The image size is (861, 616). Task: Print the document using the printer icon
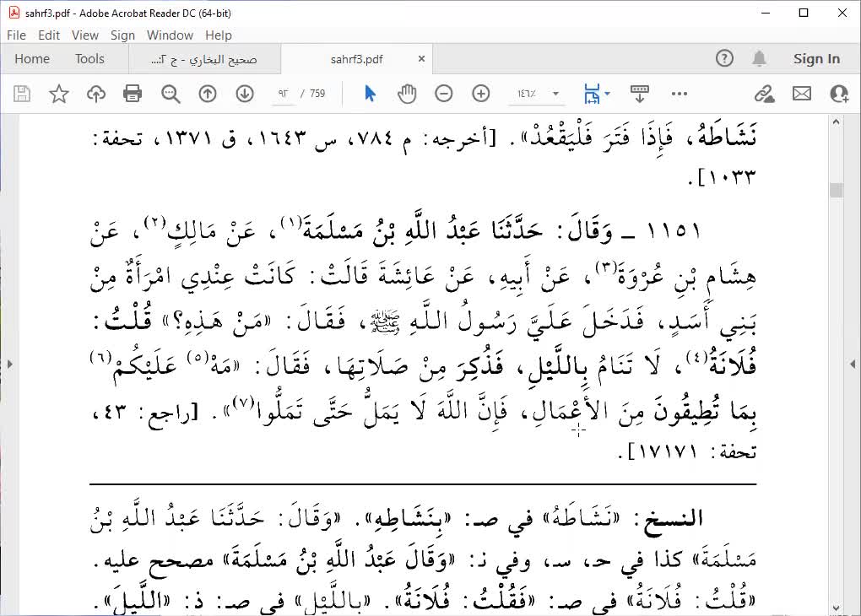[133, 94]
